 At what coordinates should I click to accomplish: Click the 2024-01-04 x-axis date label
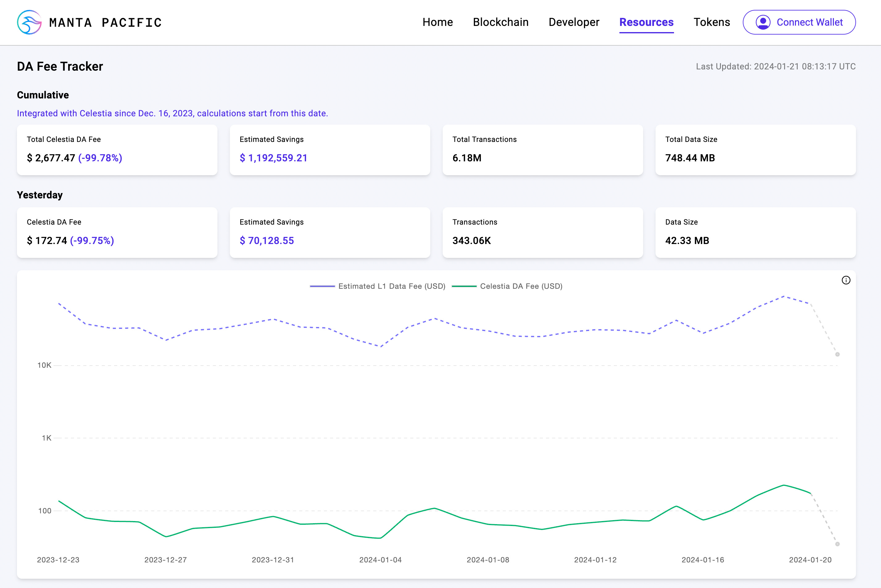[x=380, y=560]
